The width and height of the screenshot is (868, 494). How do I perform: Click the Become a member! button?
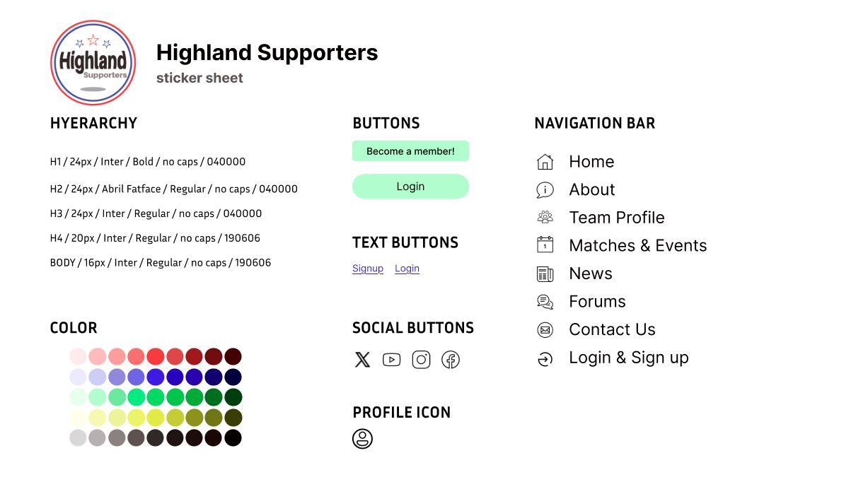410,151
